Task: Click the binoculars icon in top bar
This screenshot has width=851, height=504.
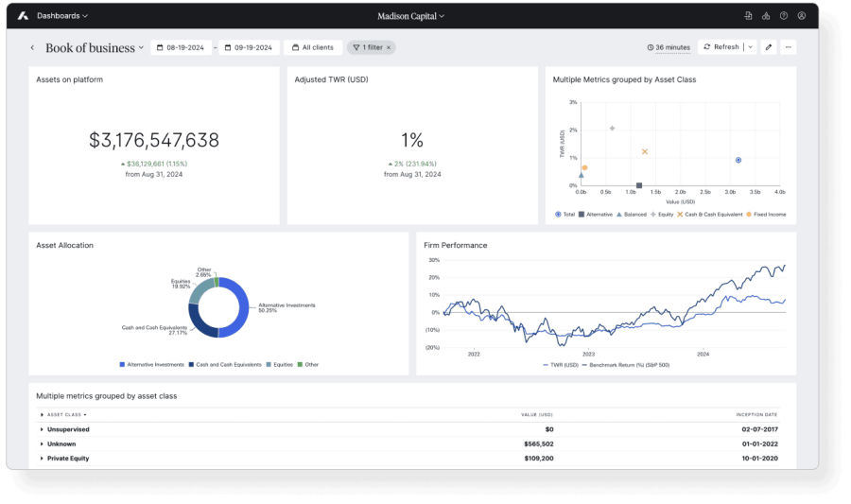Action: pyautogui.click(x=766, y=16)
